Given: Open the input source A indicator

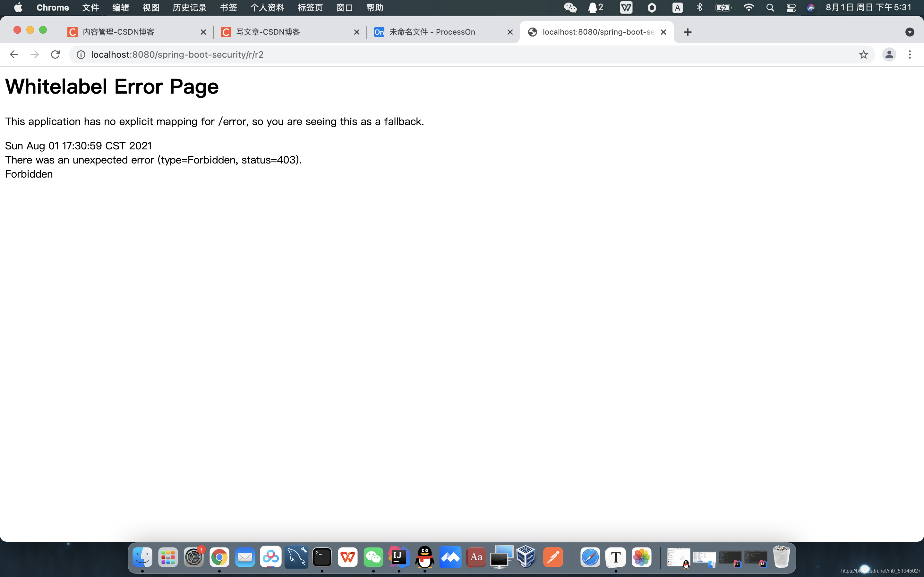Looking at the screenshot, I should click(x=677, y=8).
